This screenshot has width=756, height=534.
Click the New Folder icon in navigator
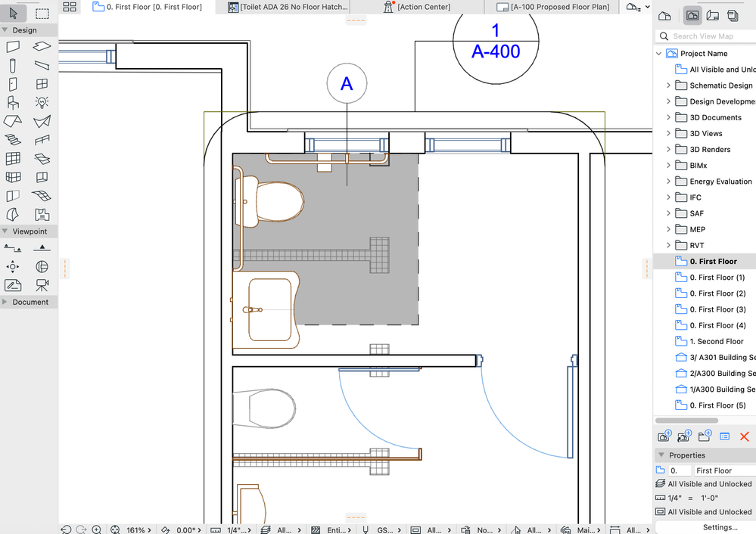[705, 436]
